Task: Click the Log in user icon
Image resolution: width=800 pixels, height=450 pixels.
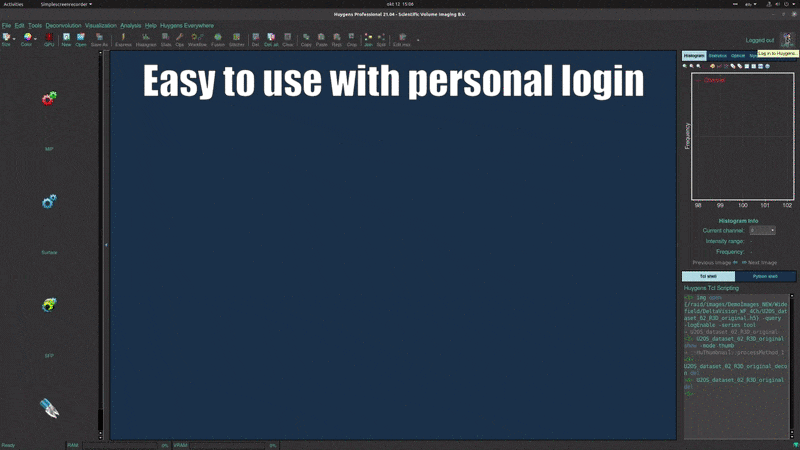Action: coord(787,39)
